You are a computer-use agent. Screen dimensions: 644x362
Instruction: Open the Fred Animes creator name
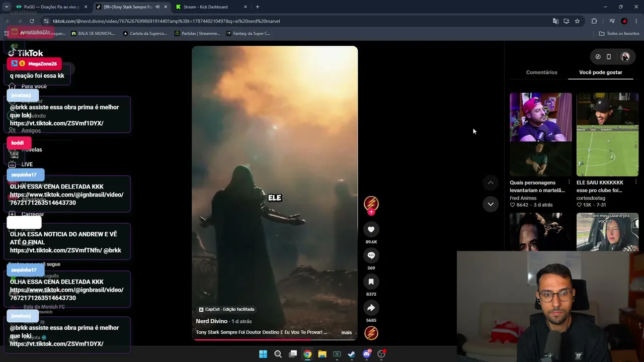[x=523, y=198]
